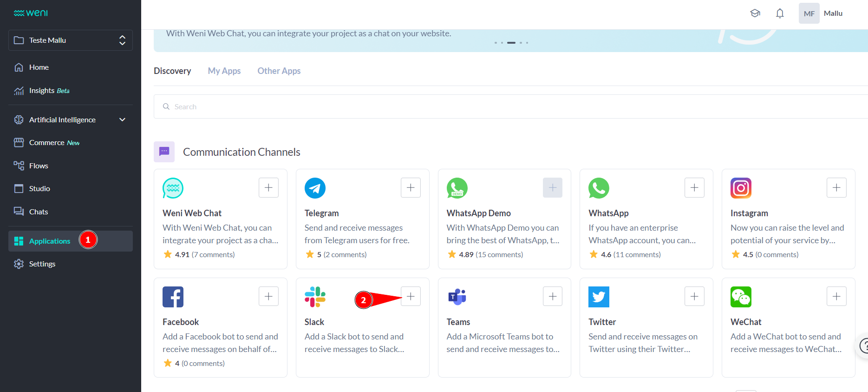Open Flows from the sidebar
This screenshot has height=392, width=868.
coord(39,166)
